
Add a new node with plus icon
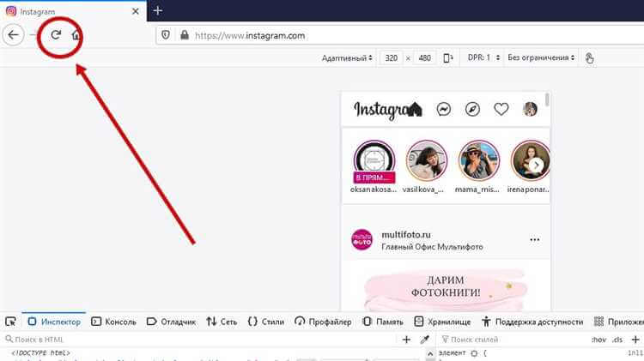(406, 340)
